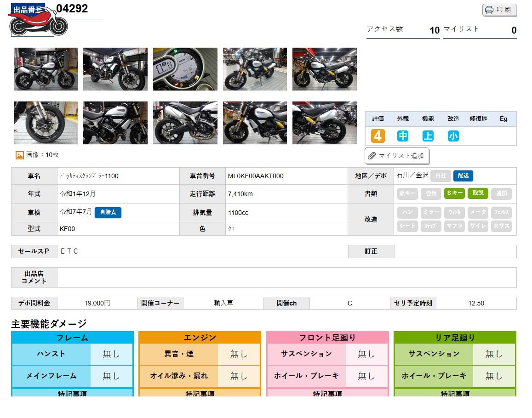The image size is (532, 418).
Task: Click the orange エンジン damage header
Action: click(200, 337)
